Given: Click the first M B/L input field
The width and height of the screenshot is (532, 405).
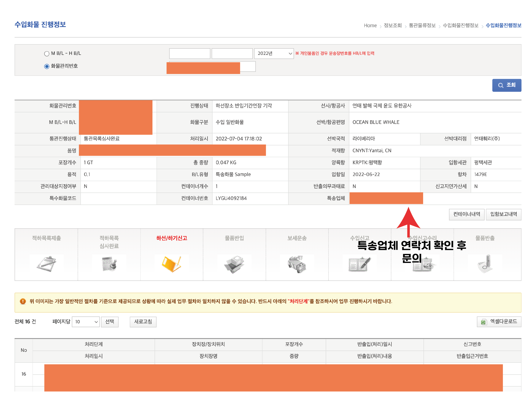Looking at the screenshot, I should point(190,54).
